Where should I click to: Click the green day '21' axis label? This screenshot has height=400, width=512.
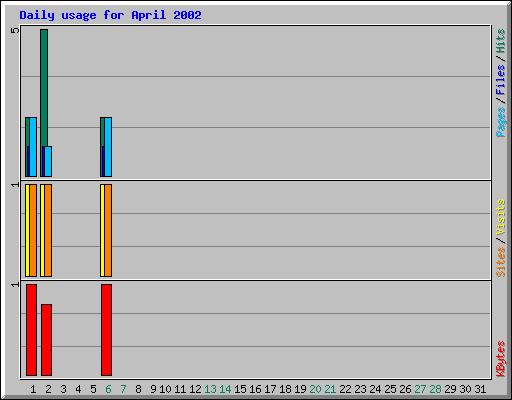pyautogui.click(x=330, y=389)
